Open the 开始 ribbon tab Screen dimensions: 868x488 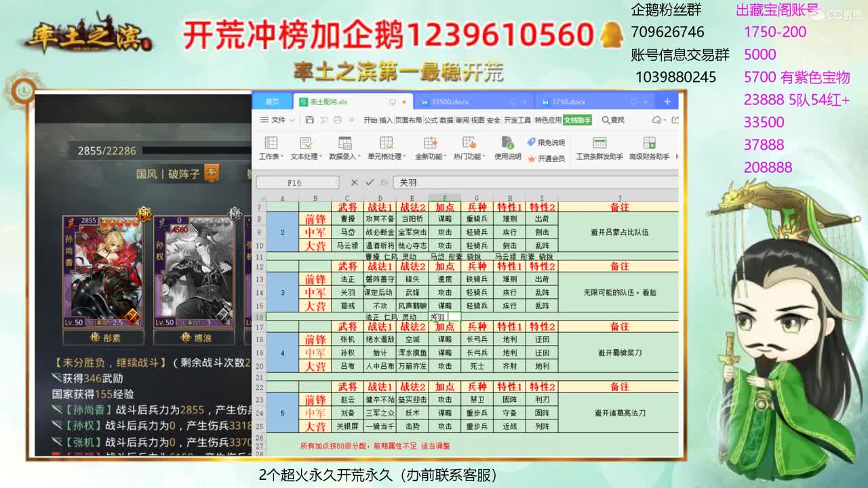tap(370, 120)
